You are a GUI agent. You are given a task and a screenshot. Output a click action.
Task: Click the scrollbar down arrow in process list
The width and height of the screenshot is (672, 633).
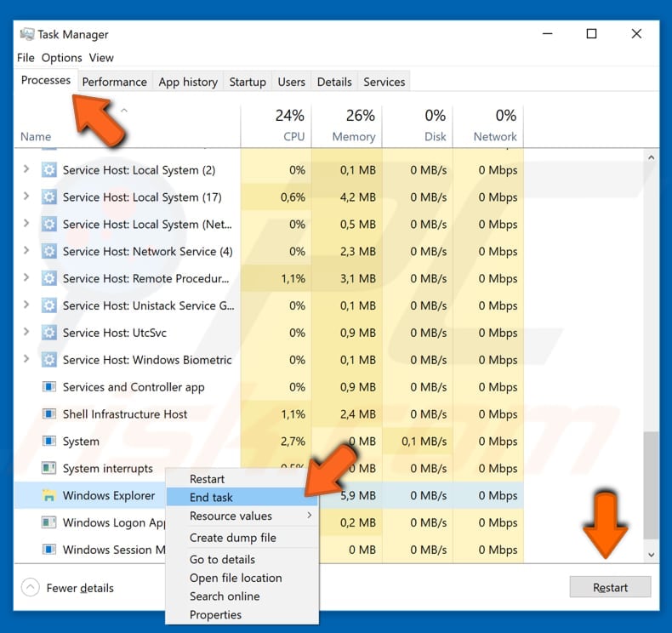tap(652, 555)
